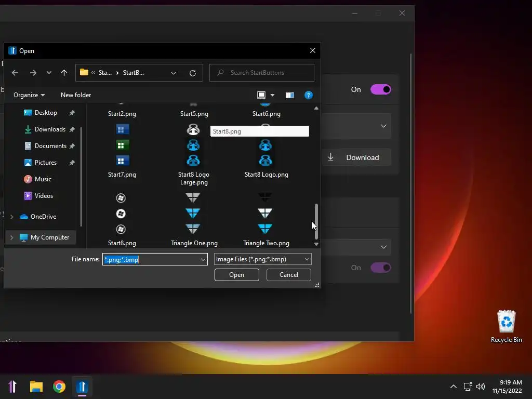
Task: Select the Start2.png file
Action: click(x=122, y=114)
